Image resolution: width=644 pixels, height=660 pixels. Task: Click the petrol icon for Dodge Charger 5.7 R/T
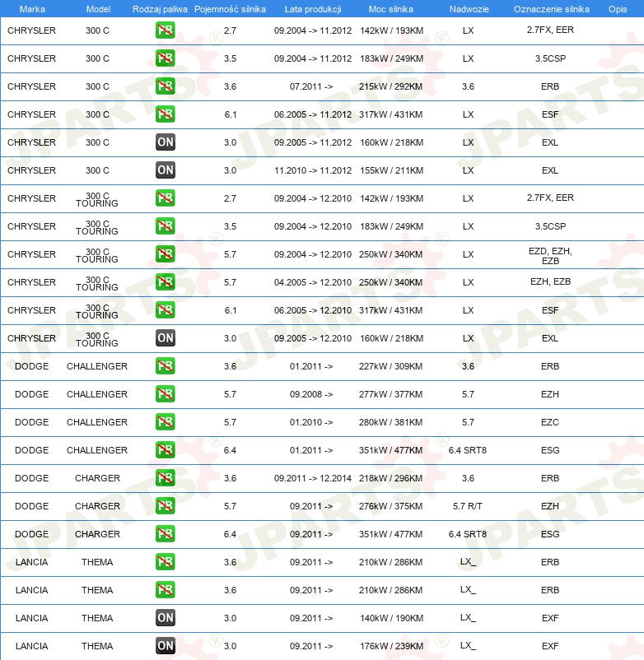pos(165,506)
